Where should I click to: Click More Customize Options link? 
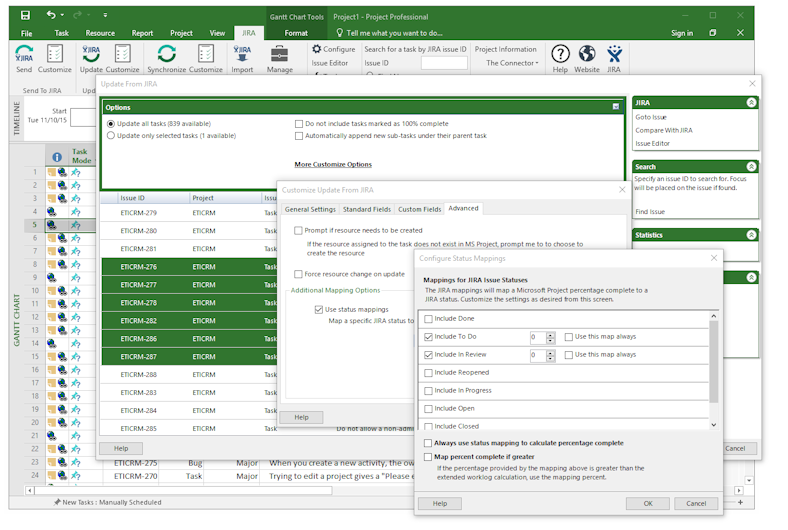point(333,164)
